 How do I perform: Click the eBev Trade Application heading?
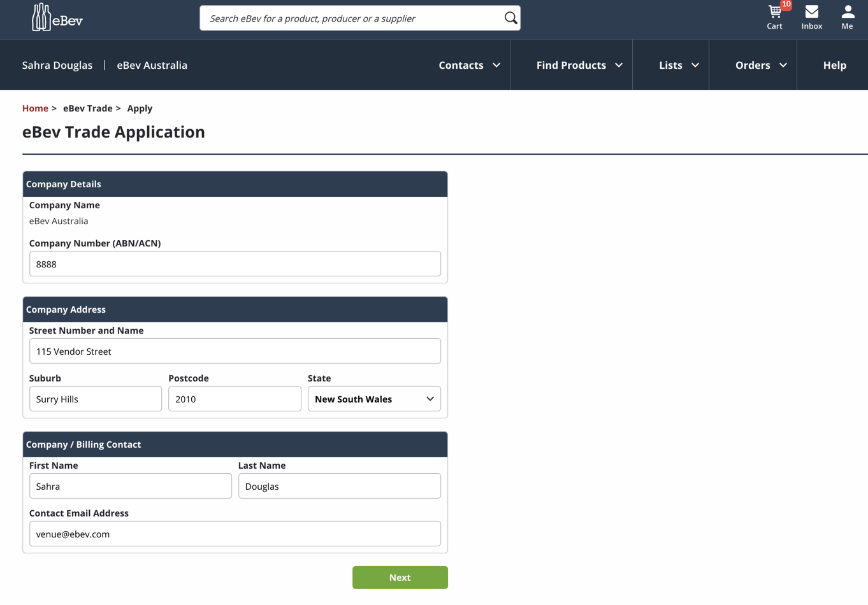[113, 132]
